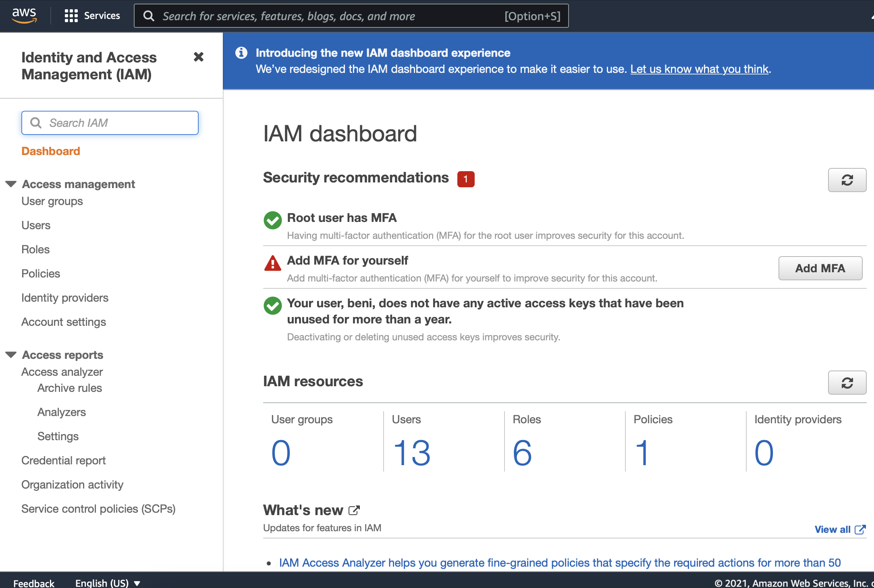The image size is (874, 588).
Task: Open Organization activity in the sidebar
Action: tap(72, 484)
